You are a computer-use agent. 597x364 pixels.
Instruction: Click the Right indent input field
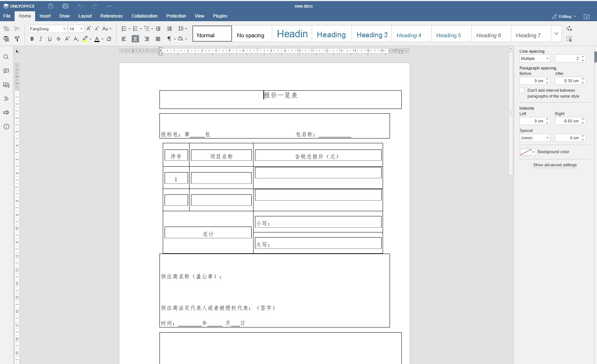point(567,121)
